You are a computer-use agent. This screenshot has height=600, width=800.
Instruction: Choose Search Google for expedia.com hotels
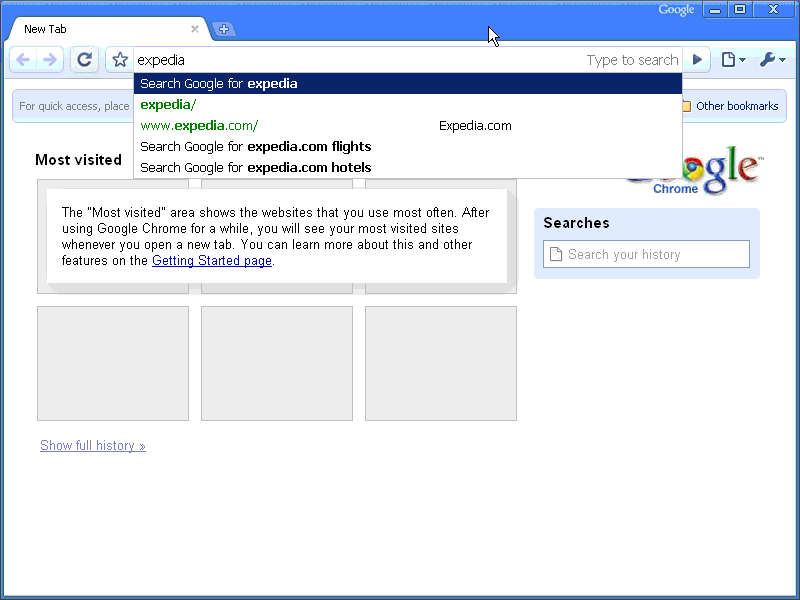[x=408, y=167]
